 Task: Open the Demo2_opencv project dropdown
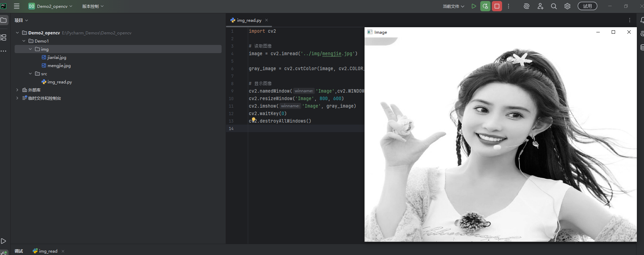[50, 6]
